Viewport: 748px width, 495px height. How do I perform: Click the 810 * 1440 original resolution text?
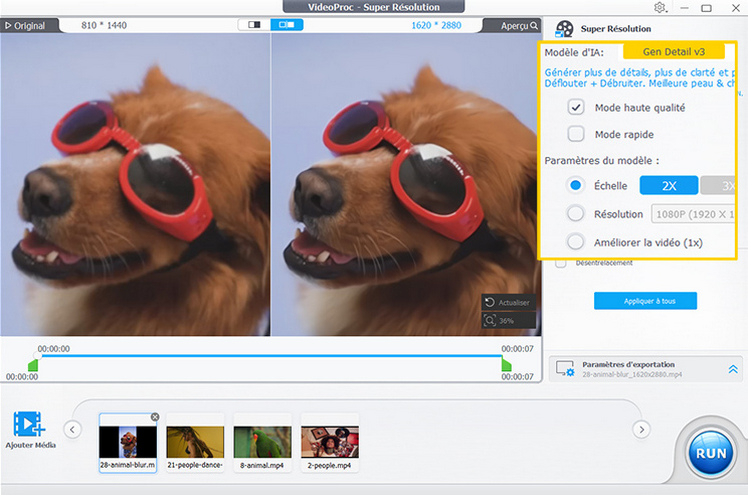pyautogui.click(x=104, y=25)
